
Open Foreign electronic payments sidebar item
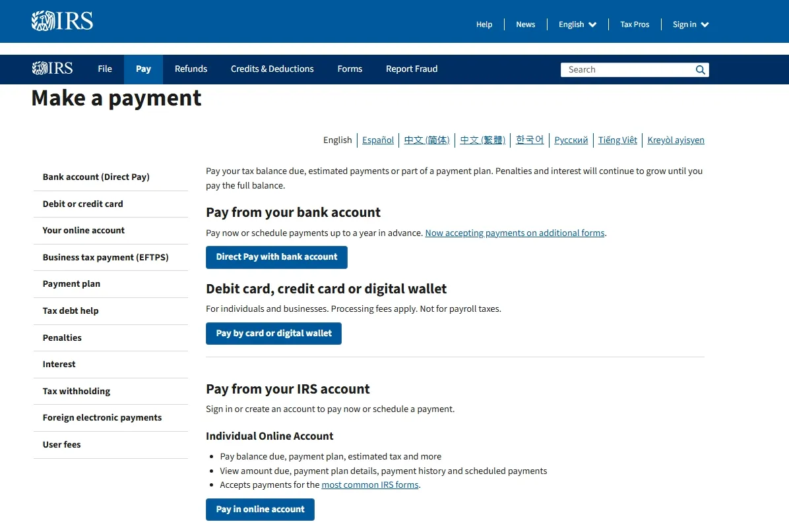(x=111, y=418)
